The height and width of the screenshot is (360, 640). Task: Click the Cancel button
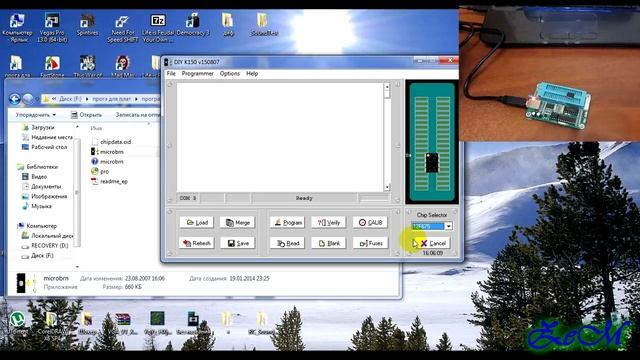(x=432, y=243)
